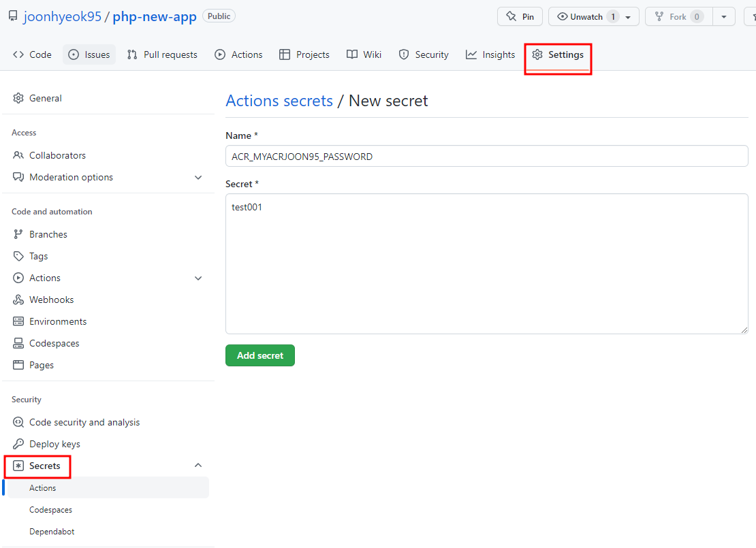Select the Settings tab
The image size is (756, 548).
tap(558, 54)
